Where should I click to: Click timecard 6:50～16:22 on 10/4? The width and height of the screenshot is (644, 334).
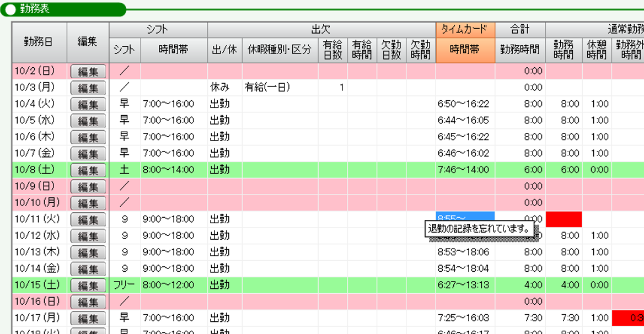point(465,104)
